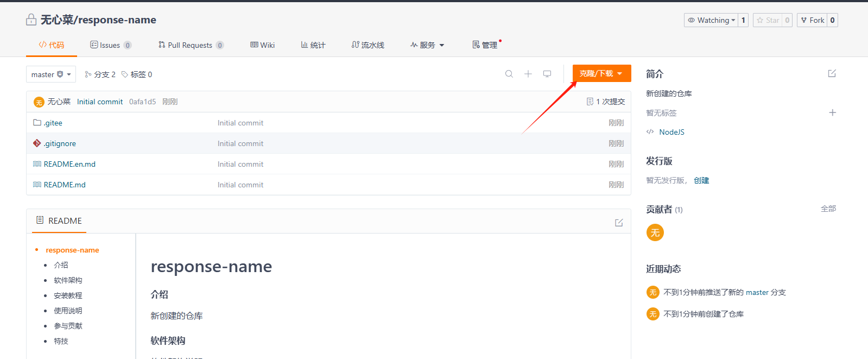Click response-name in README outline
868x359 pixels.
point(72,250)
